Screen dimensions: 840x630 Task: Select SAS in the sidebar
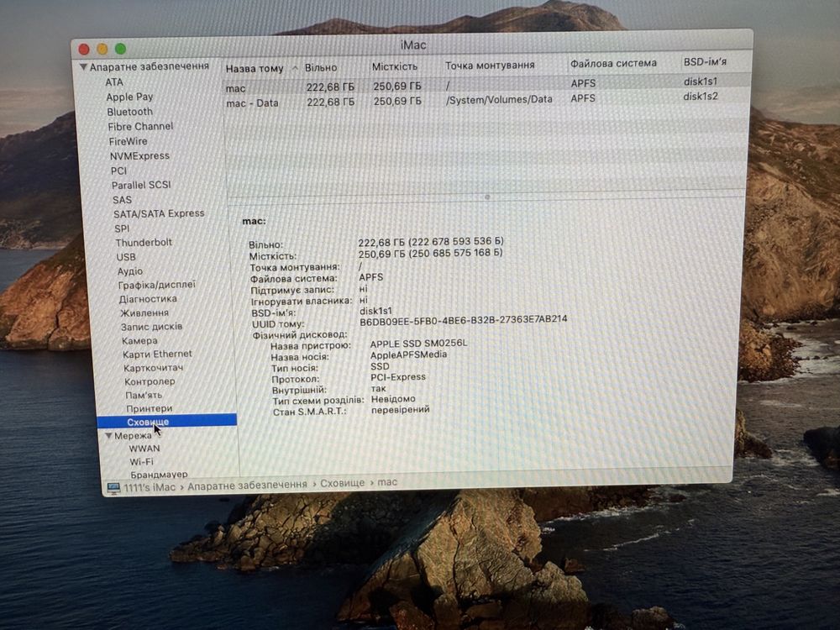tap(122, 200)
